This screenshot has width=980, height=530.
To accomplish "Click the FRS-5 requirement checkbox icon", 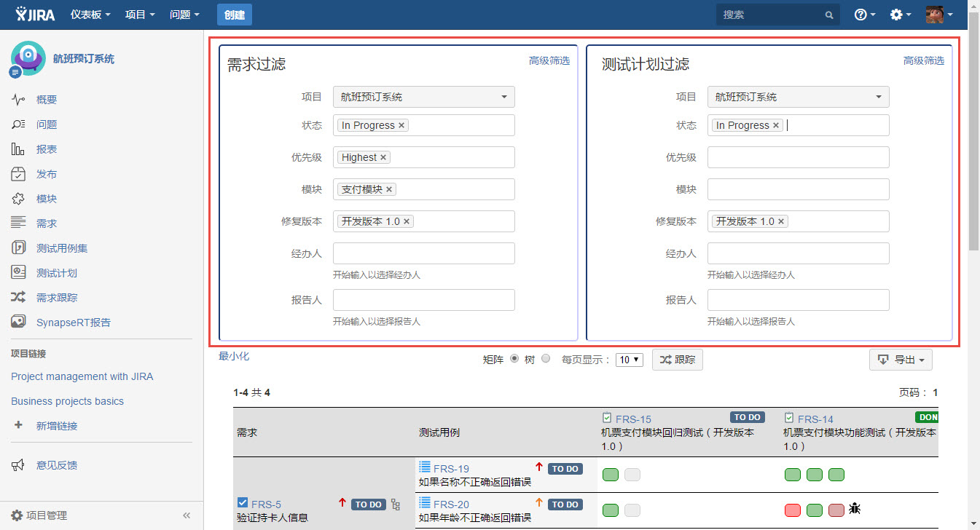I will click(243, 502).
